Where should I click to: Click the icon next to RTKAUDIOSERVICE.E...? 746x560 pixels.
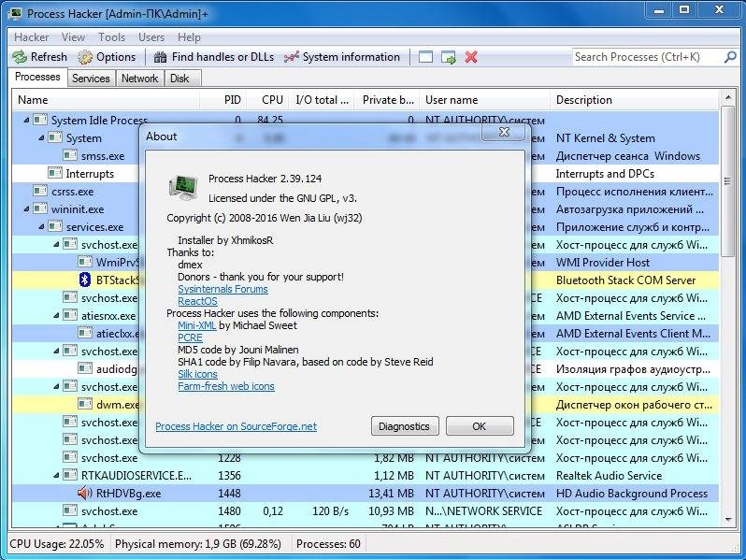tap(70, 475)
